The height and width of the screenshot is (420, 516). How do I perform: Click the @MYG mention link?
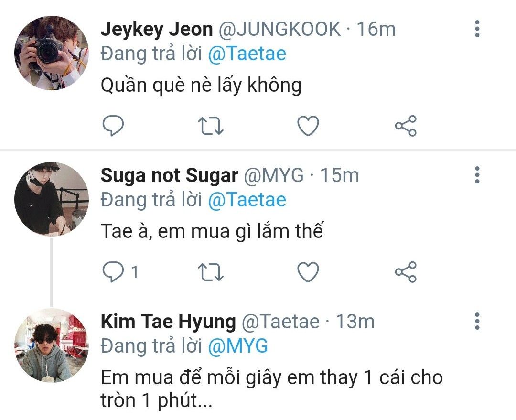tap(237, 345)
